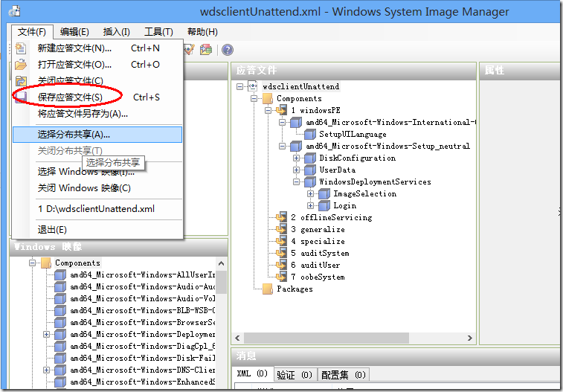This screenshot has width=563, height=392.
Task: Click the SetupUILanguage cube icon
Action: pyautogui.click(x=310, y=134)
